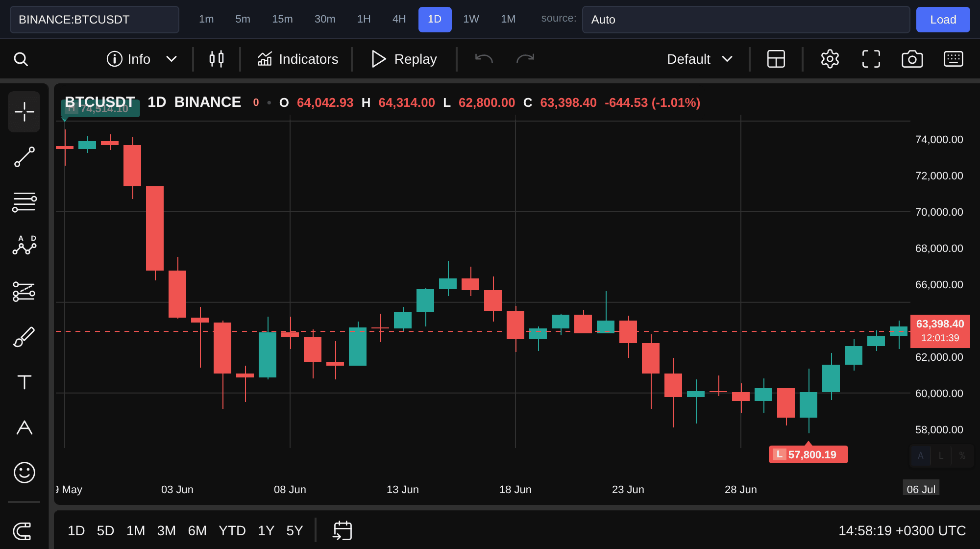Set range to 5D in bottom bar

point(105,531)
